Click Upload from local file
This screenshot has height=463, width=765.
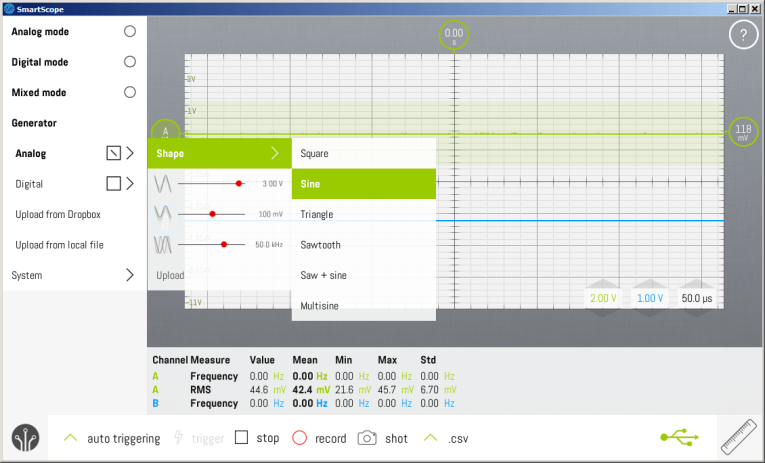59,245
